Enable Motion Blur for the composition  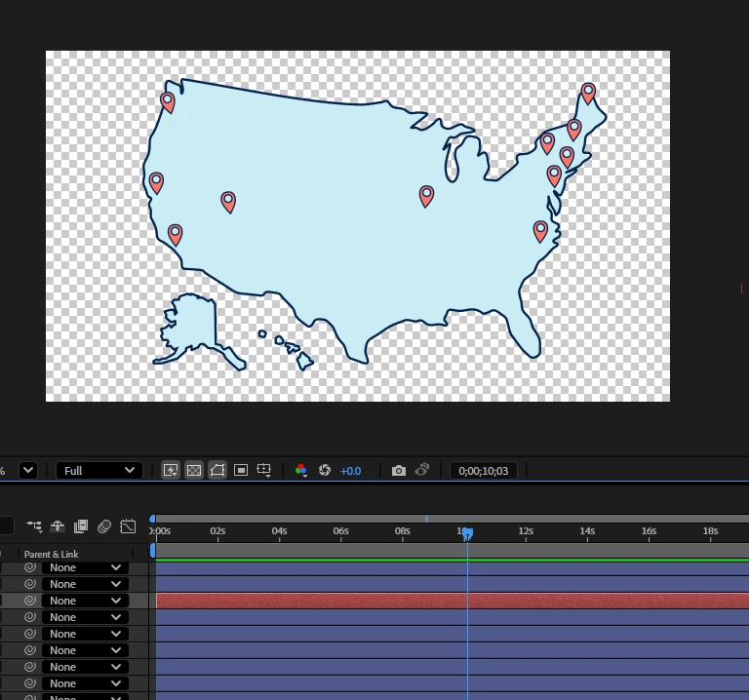[x=104, y=526]
